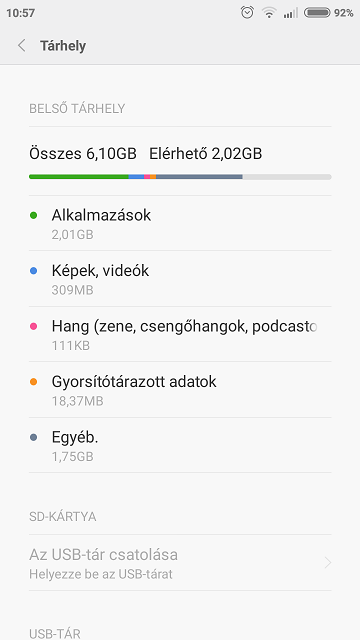
Task: Tap the orange dot beside Gyorsítótárazott adatok
Action: [x=33, y=382]
